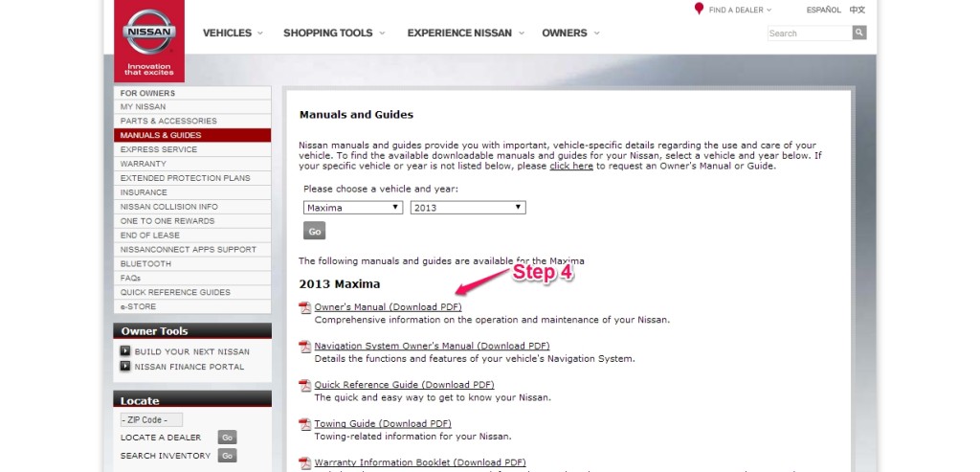Expand the Experience Nissan menu
The width and height of the screenshot is (980, 472).
(x=466, y=34)
